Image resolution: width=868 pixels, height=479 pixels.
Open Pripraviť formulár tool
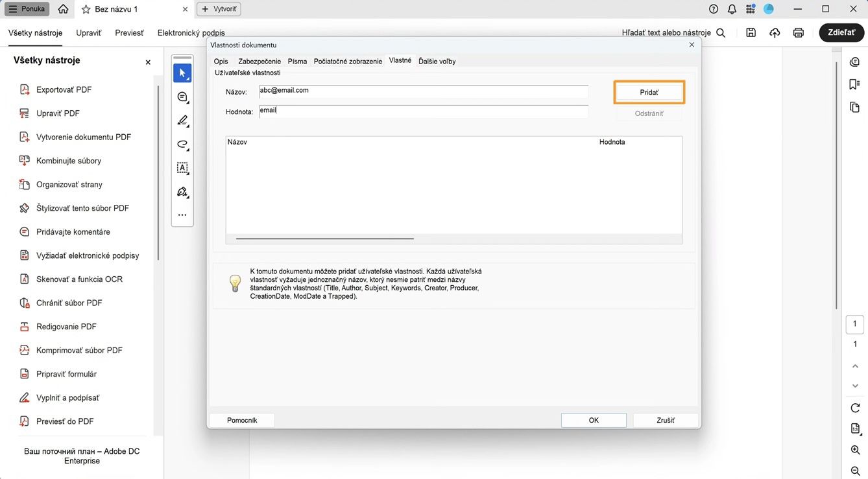pyautogui.click(x=66, y=374)
